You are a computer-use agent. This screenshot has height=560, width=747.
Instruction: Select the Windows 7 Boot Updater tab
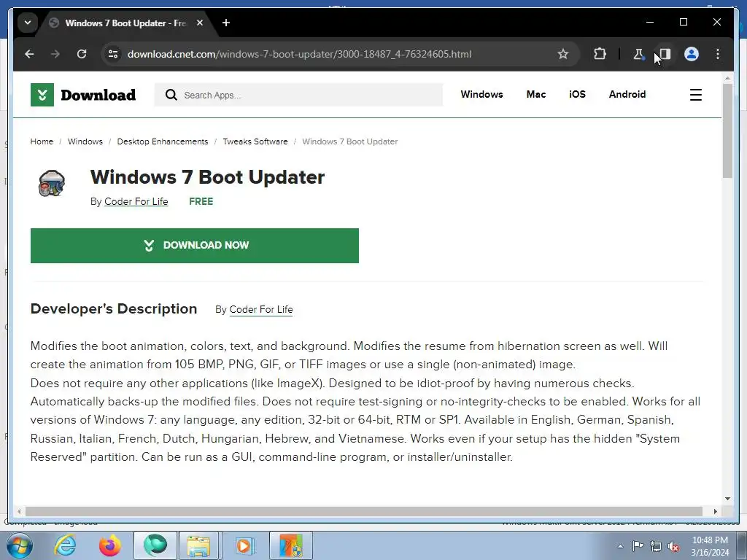point(125,23)
